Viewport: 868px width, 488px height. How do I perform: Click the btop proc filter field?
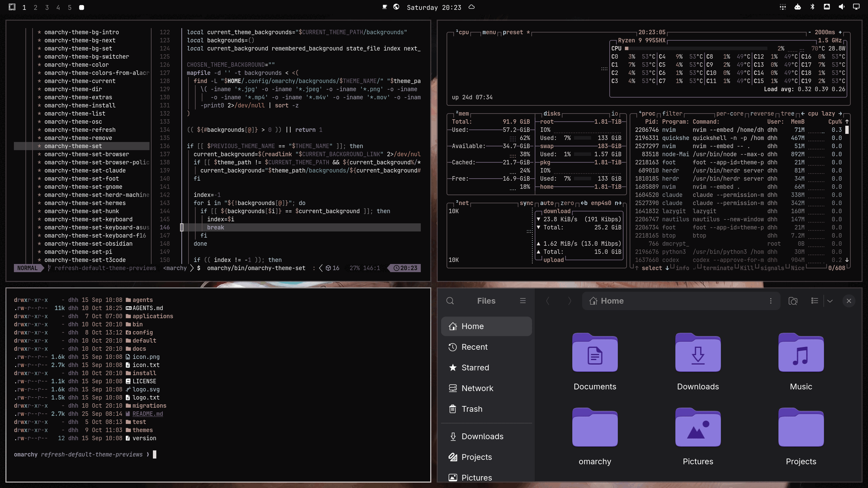click(x=672, y=114)
